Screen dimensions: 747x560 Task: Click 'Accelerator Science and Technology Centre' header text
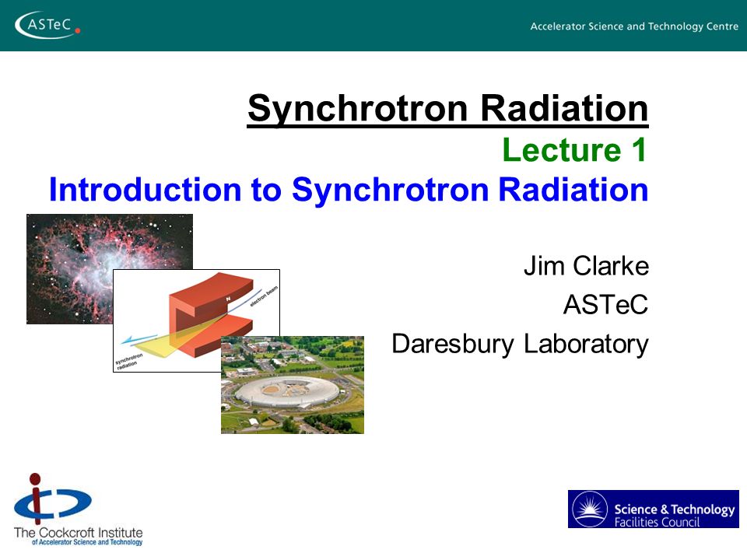click(x=634, y=26)
